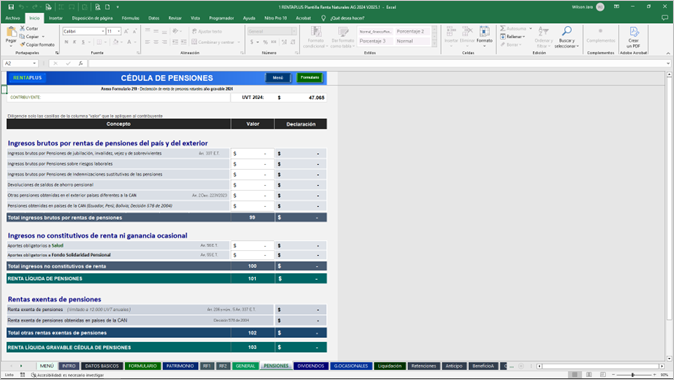Open the font name Calibri dropdown
The height and width of the screenshot is (380, 674).
point(103,31)
